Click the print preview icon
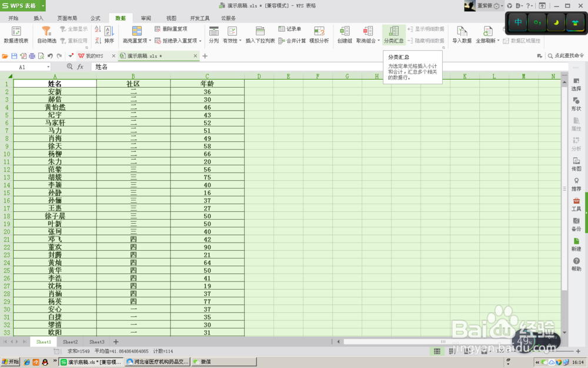Viewport: 588px width, 368px height. (41, 56)
